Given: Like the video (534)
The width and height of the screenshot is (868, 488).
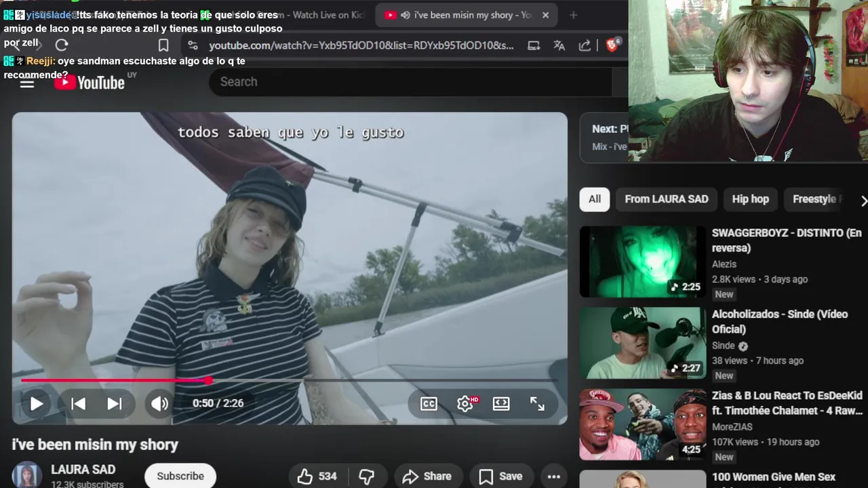Looking at the screenshot, I should (x=317, y=476).
